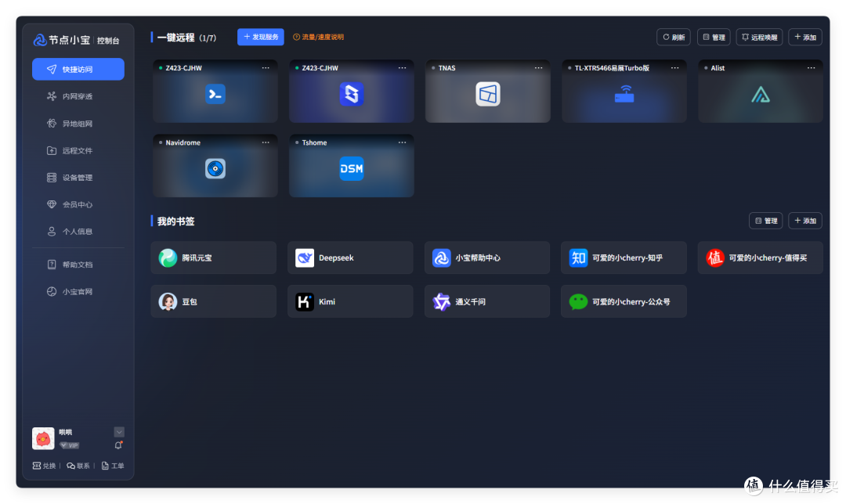Click 管理 button in 我的书签 section

pyautogui.click(x=765, y=221)
